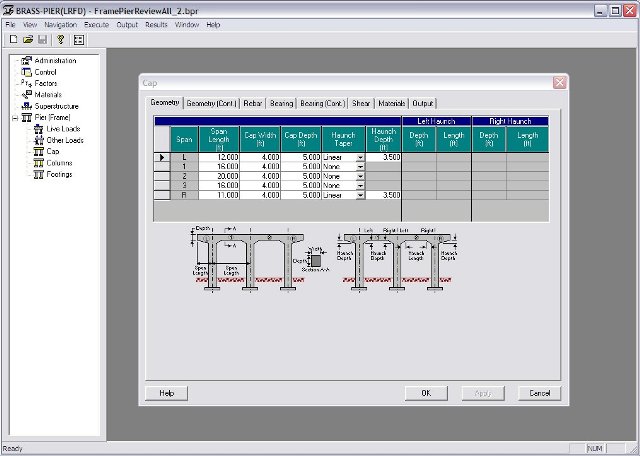The image size is (640, 456).
Task: Open the File menu
Action: pyautogui.click(x=10, y=25)
